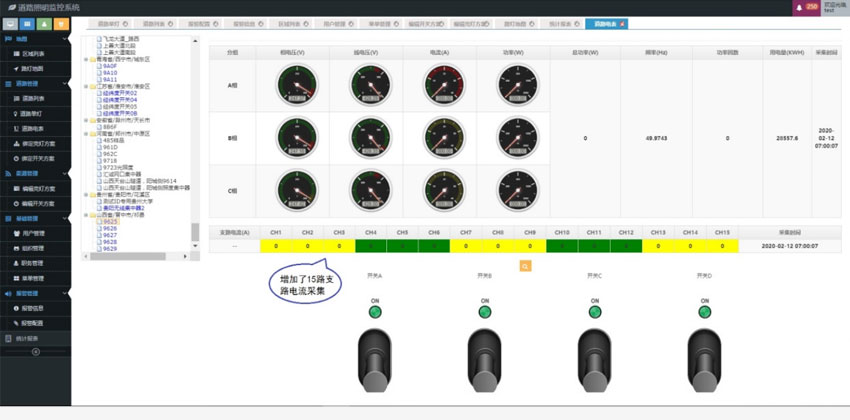This screenshot has height=420, width=850.
Task: Collapse the 地图 sidebar section
Action: tap(65, 39)
